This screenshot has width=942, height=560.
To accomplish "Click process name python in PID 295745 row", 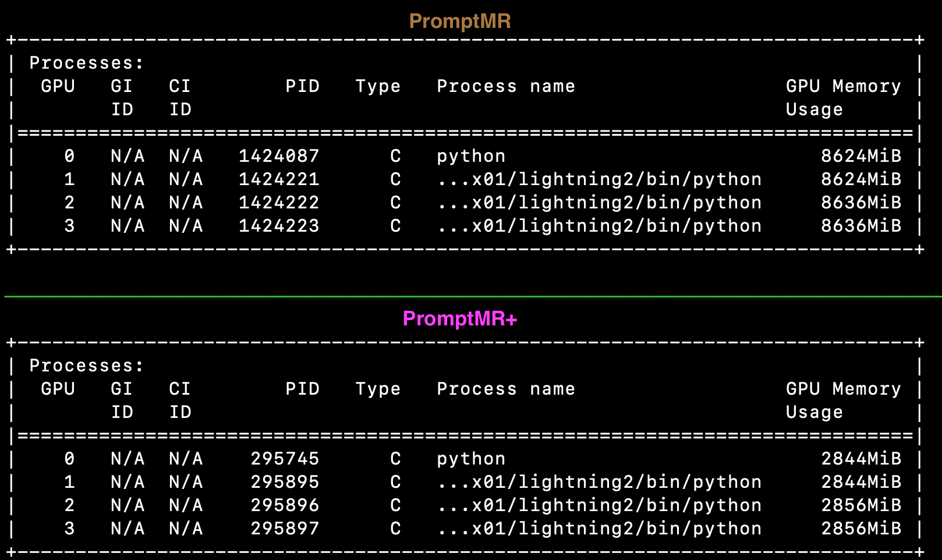I will click(x=471, y=459).
